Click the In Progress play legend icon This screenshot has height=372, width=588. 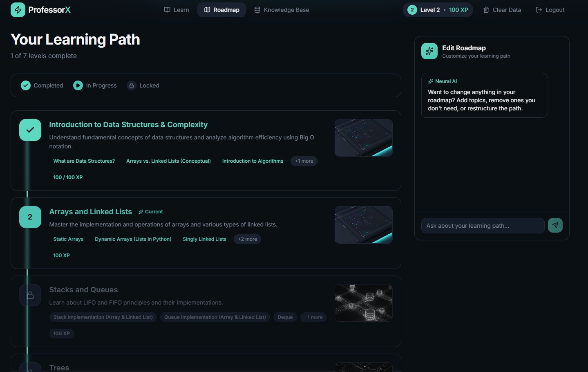78,85
